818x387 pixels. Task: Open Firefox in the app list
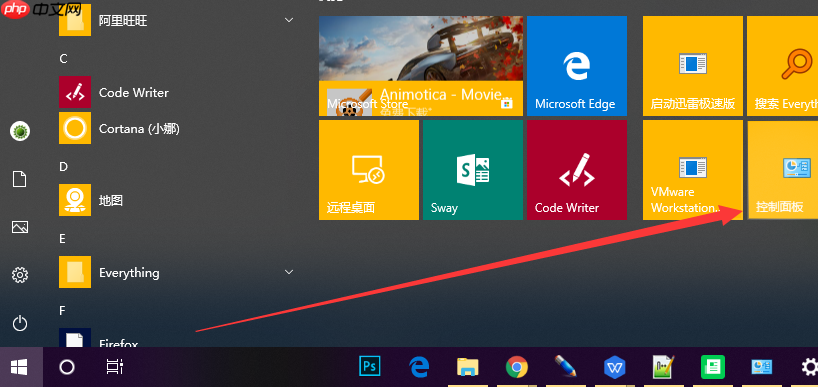[x=177, y=338]
